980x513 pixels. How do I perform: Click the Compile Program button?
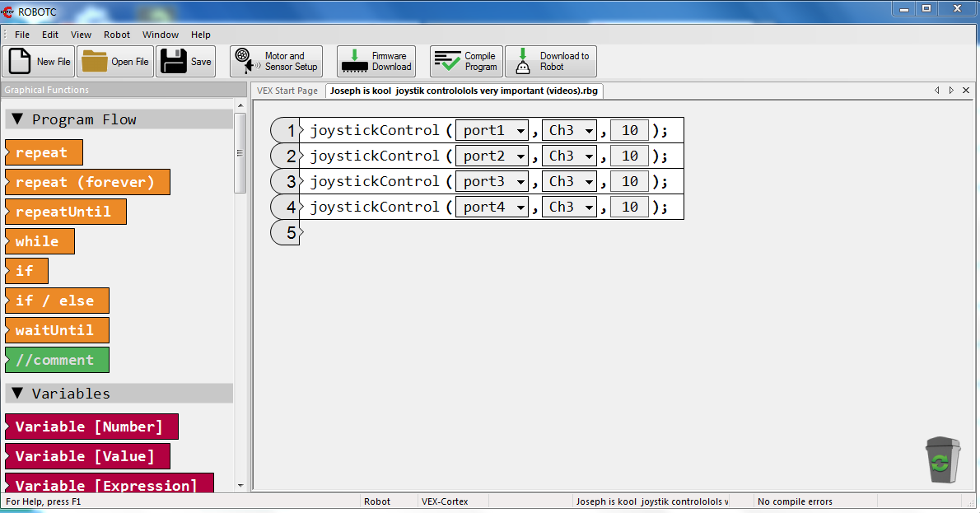point(466,61)
